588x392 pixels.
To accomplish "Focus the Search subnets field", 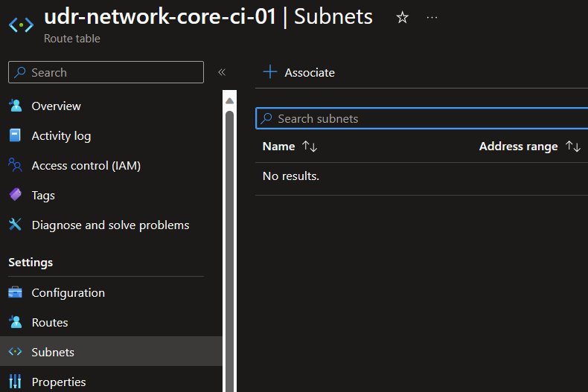I will [x=422, y=118].
